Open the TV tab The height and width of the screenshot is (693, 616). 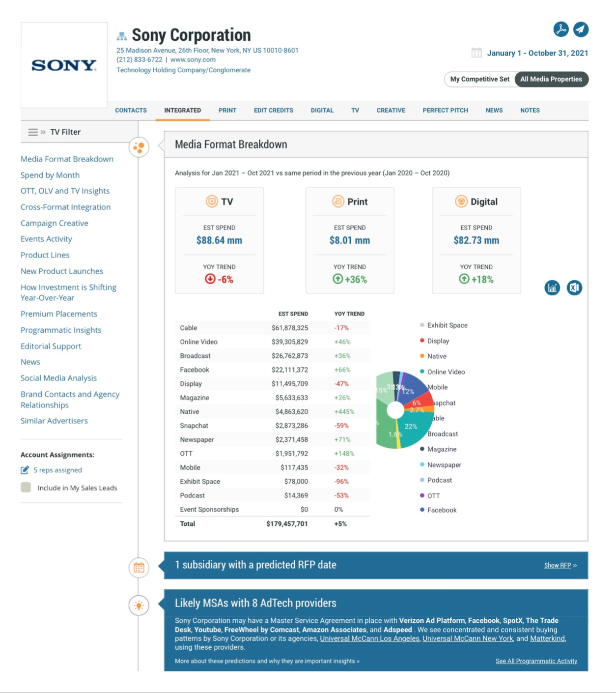tap(355, 111)
